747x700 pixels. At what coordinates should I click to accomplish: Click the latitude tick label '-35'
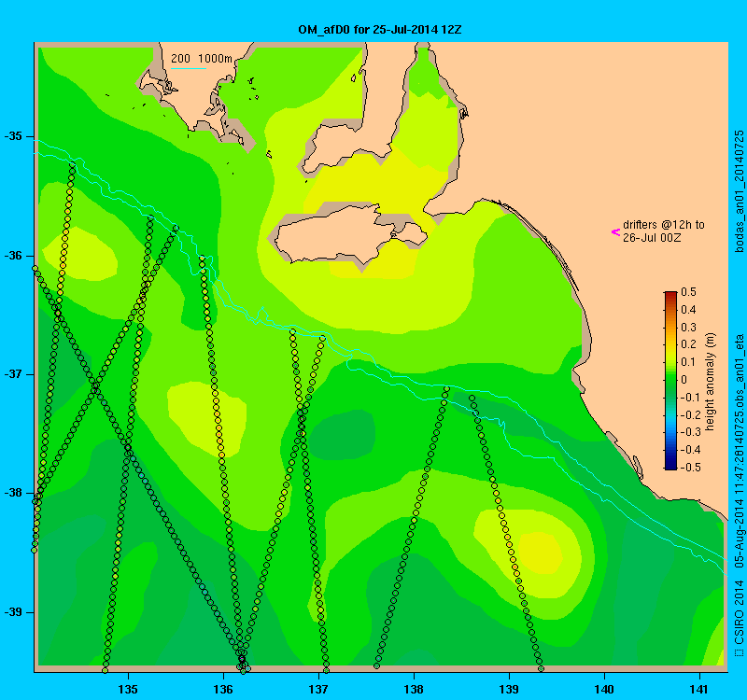click(x=13, y=136)
